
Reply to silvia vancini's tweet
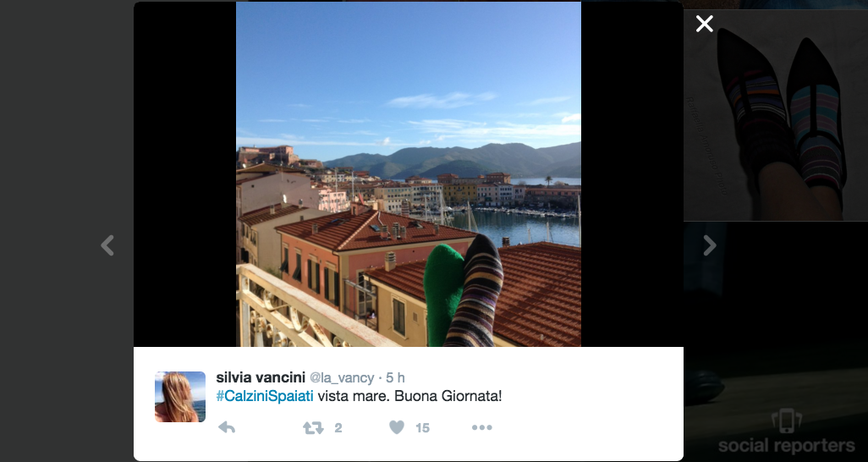click(227, 427)
